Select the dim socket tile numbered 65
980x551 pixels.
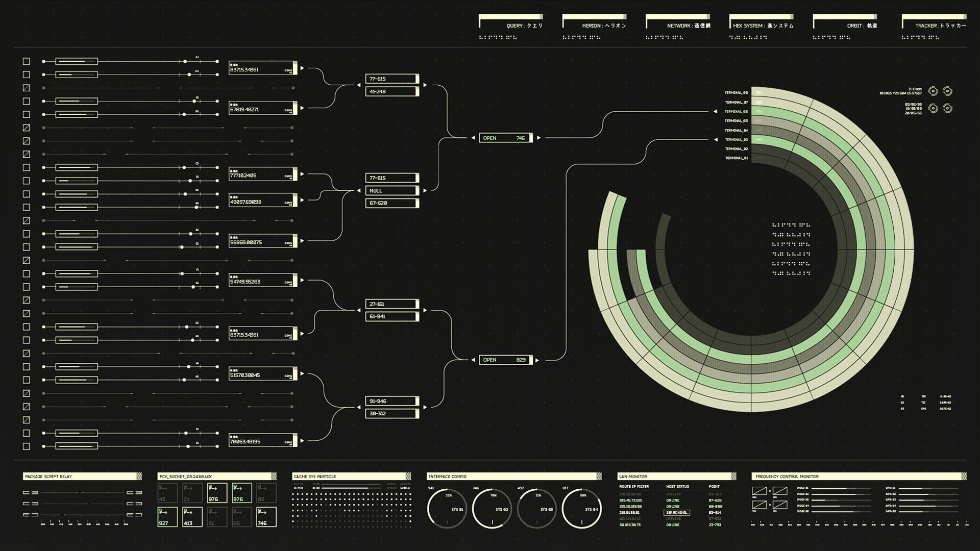tap(242, 517)
